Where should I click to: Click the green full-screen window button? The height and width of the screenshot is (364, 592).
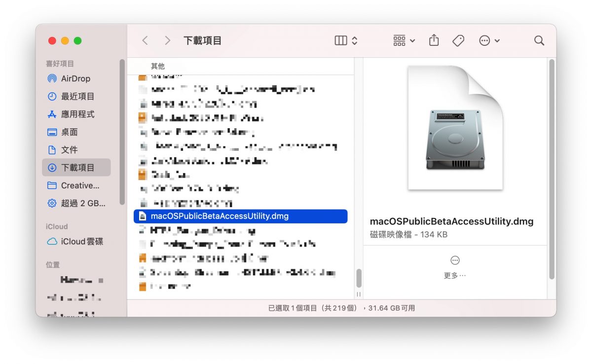click(78, 41)
